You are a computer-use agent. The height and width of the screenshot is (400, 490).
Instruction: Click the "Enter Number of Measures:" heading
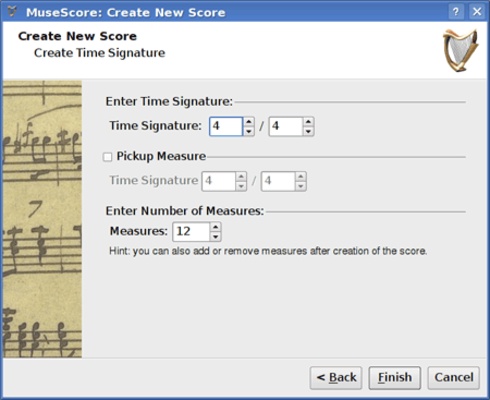[x=185, y=211]
